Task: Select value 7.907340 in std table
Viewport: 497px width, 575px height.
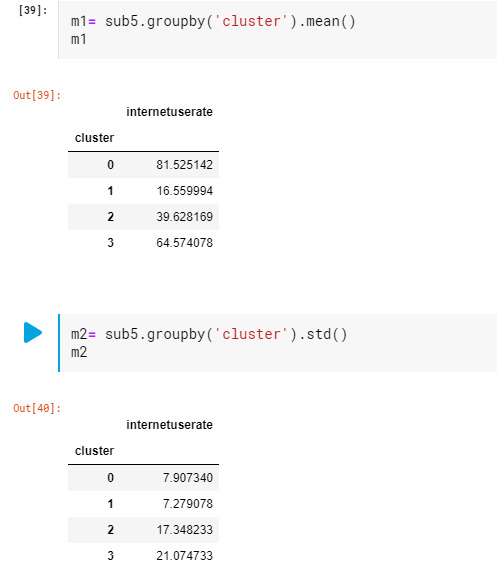Action: tap(188, 478)
